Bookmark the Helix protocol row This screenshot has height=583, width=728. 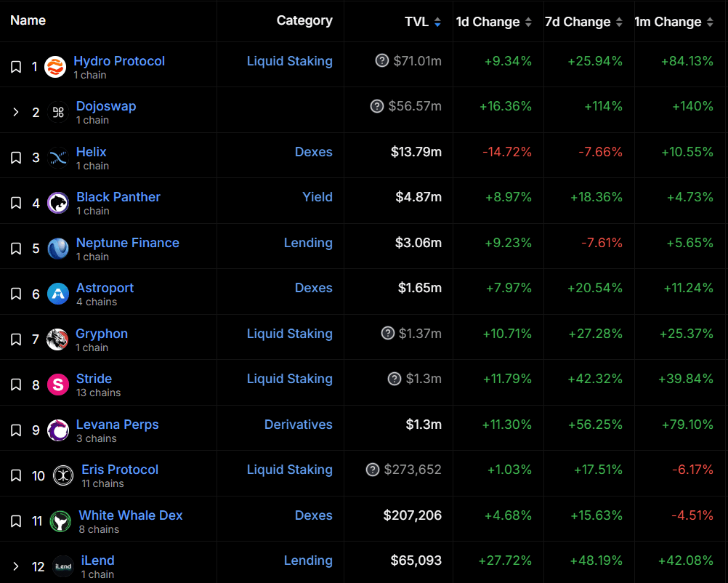[x=16, y=158]
